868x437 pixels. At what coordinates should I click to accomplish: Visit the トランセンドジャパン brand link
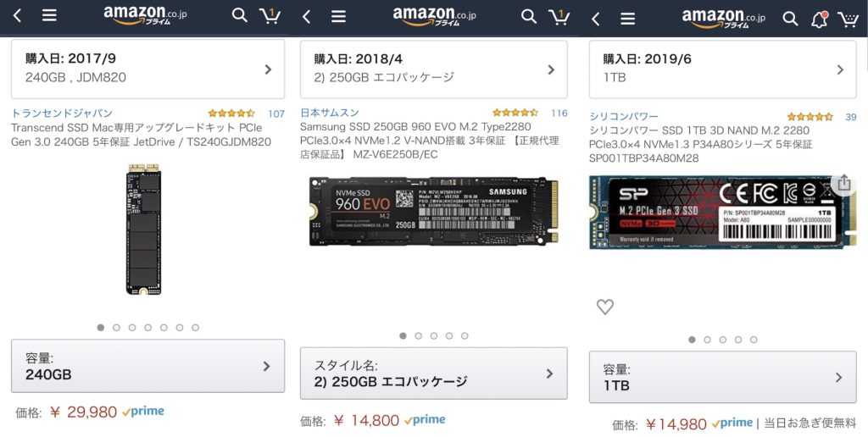[x=62, y=113]
